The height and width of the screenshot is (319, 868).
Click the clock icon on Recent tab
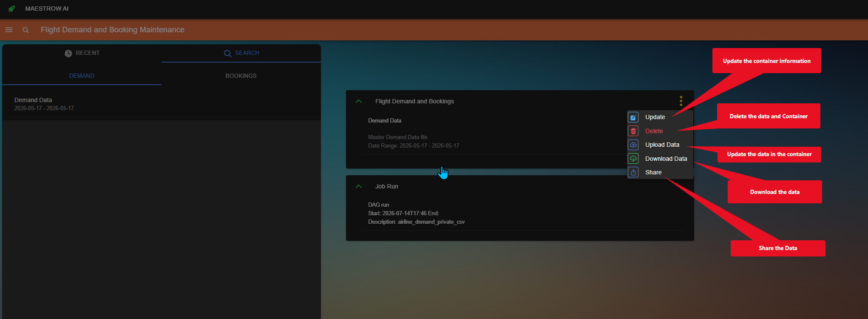[x=68, y=53]
